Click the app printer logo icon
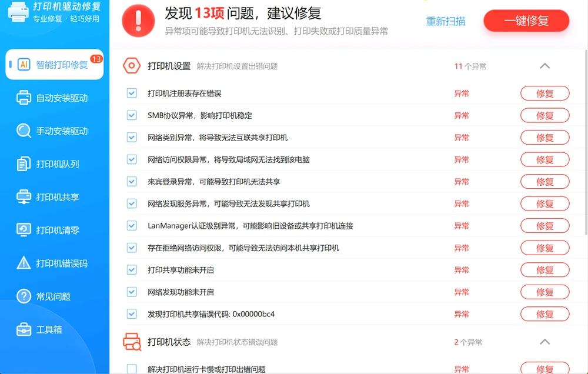The image size is (588, 374). [x=18, y=12]
